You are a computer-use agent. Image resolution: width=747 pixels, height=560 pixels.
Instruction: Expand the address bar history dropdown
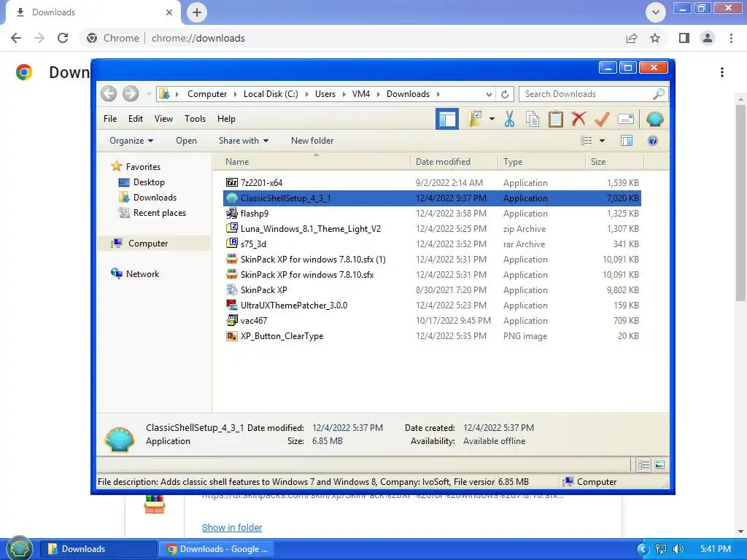(489, 94)
